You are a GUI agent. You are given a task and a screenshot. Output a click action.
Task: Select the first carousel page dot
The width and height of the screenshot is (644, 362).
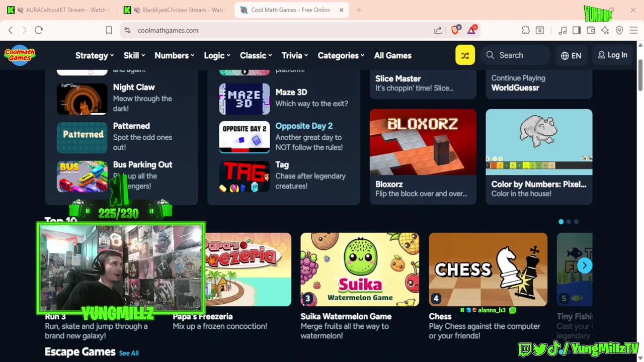(561, 222)
